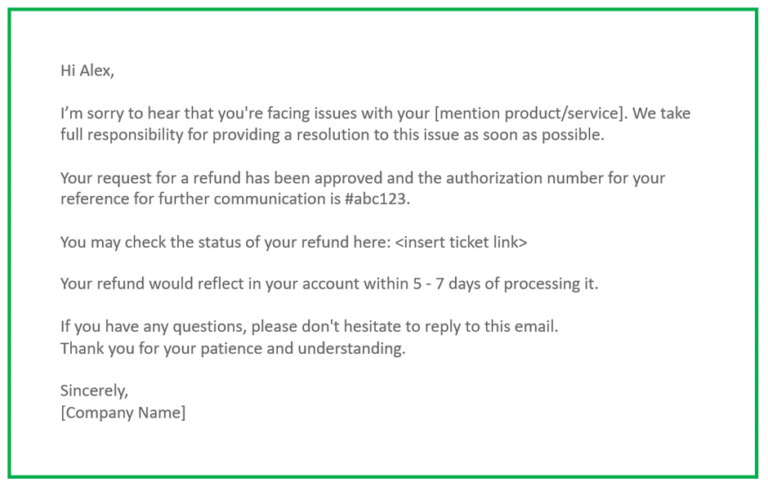Click the '[mention product/service]' placeholder text
768x487 pixels.
tap(530, 114)
